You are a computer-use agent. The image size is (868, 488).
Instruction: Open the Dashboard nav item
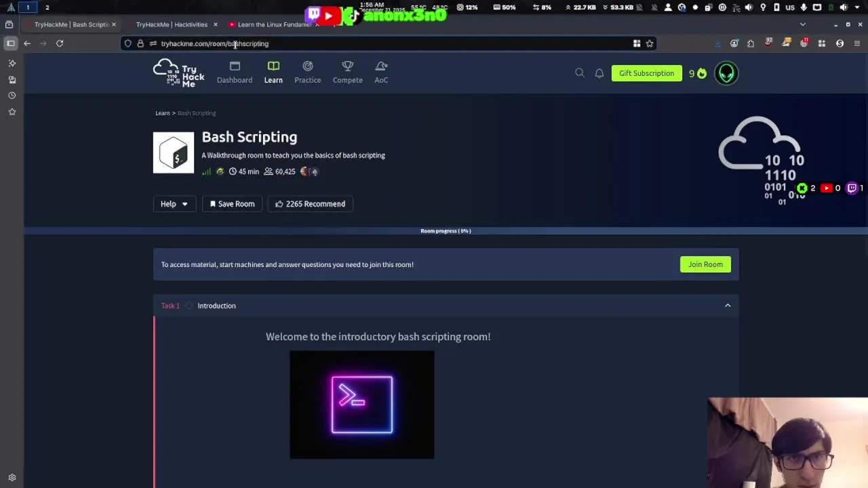(235, 73)
